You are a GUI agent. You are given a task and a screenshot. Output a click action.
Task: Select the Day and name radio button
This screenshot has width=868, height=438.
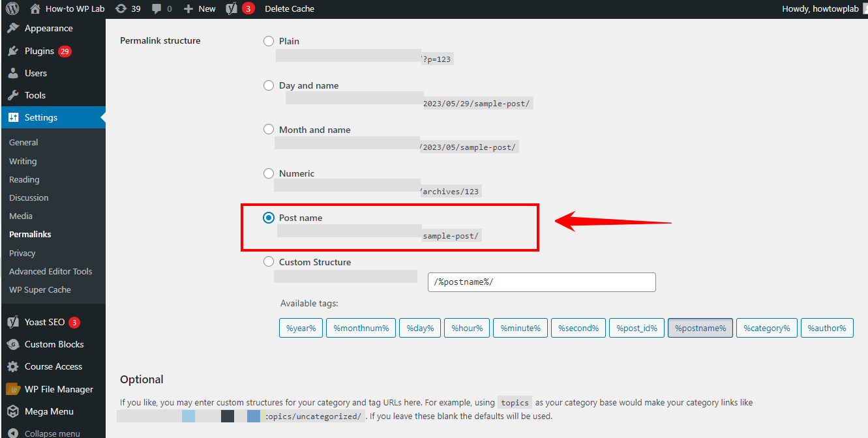pyautogui.click(x=269, y=85)
